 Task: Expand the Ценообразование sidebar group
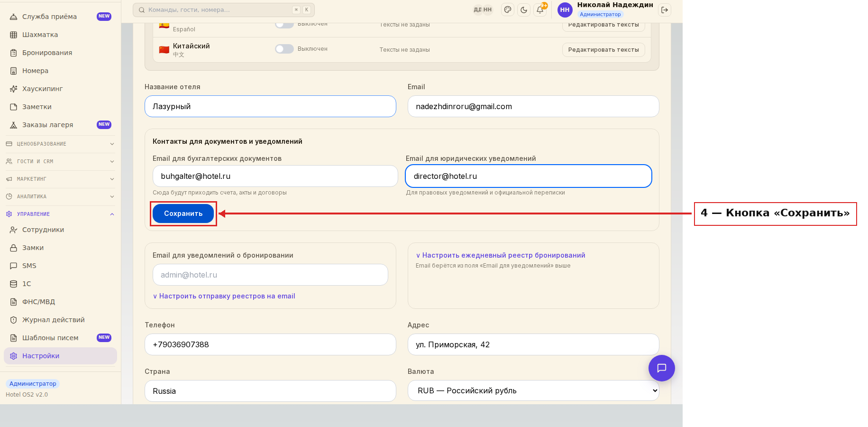point(60,144)
